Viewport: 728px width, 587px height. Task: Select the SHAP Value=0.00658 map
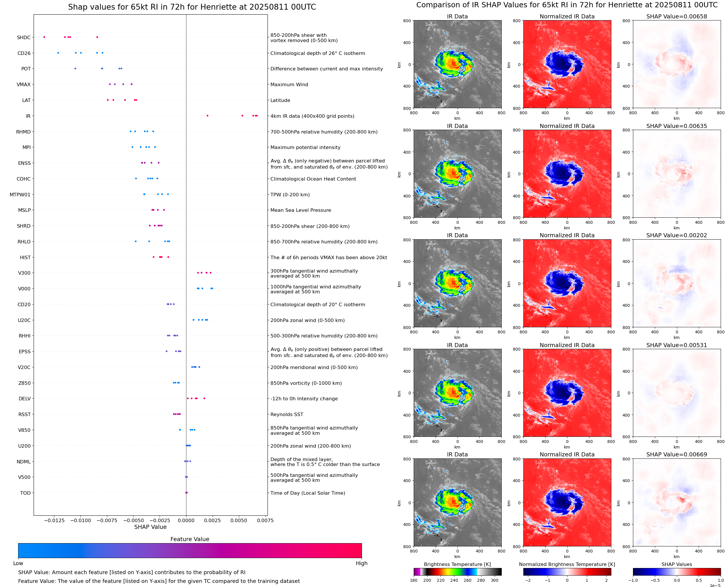point(676,64)
